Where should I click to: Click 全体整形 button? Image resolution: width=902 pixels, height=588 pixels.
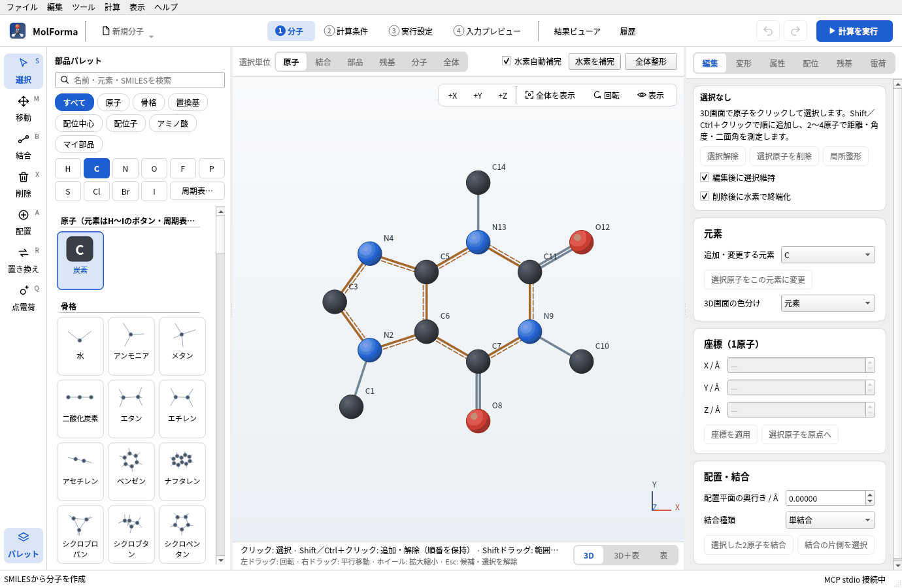pyautogui.click(x=651, y=61)
